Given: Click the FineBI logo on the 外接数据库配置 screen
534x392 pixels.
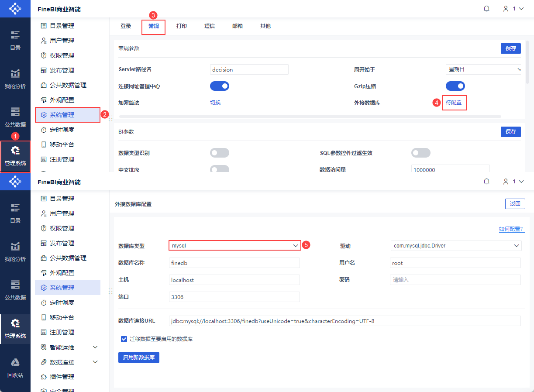Looking at the screenshot, I should [15, 181].
